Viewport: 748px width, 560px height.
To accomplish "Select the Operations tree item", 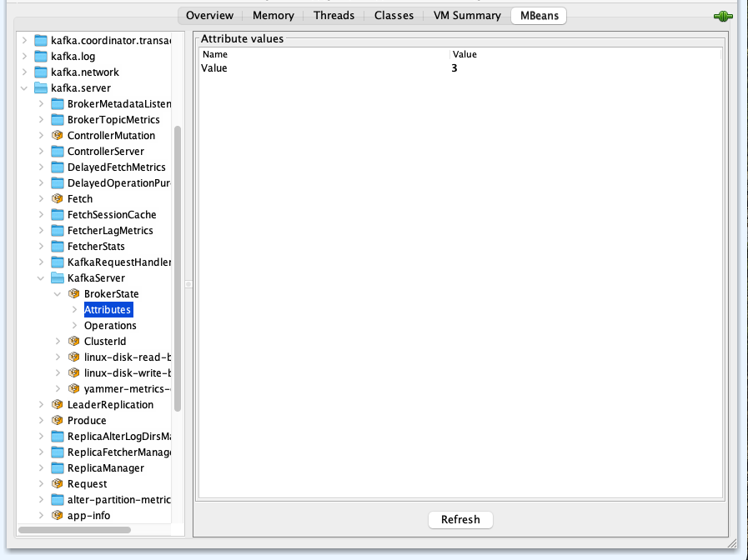I will (110, 325).
